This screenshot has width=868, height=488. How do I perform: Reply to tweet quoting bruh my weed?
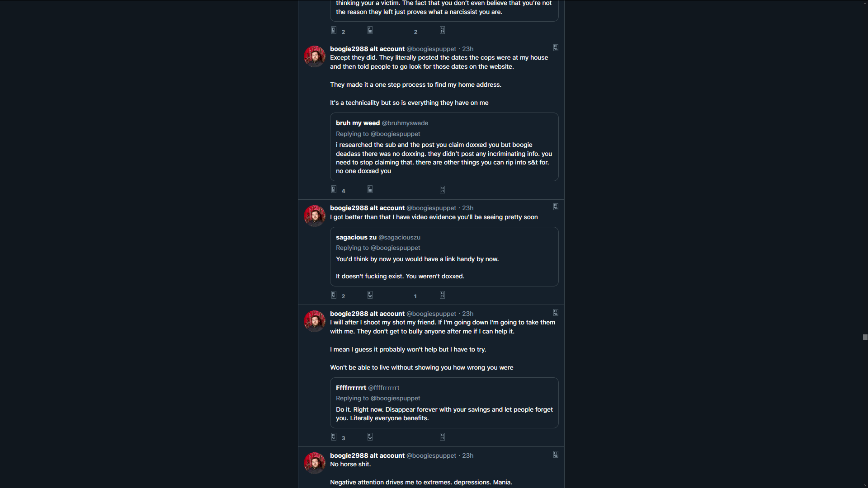(x=334, y=189)
